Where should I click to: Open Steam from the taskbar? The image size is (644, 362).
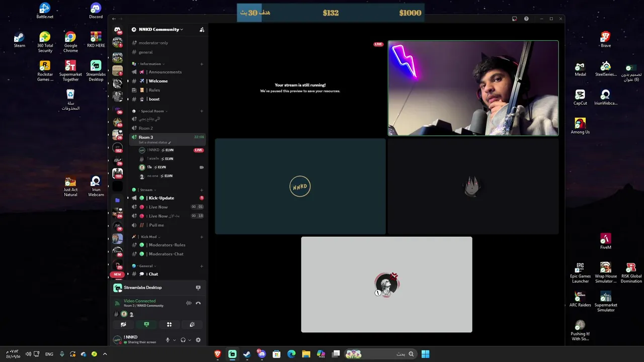pos(247,354)
